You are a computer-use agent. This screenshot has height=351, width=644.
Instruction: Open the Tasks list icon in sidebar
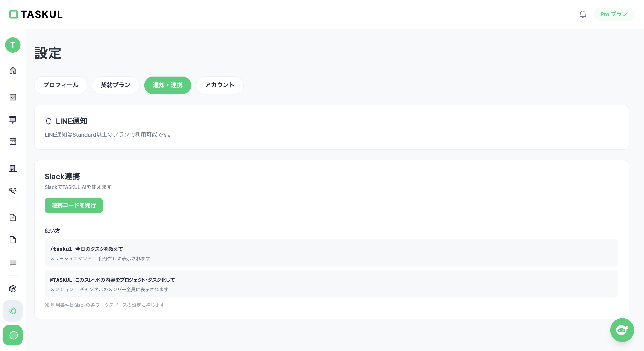coord(13,97)
